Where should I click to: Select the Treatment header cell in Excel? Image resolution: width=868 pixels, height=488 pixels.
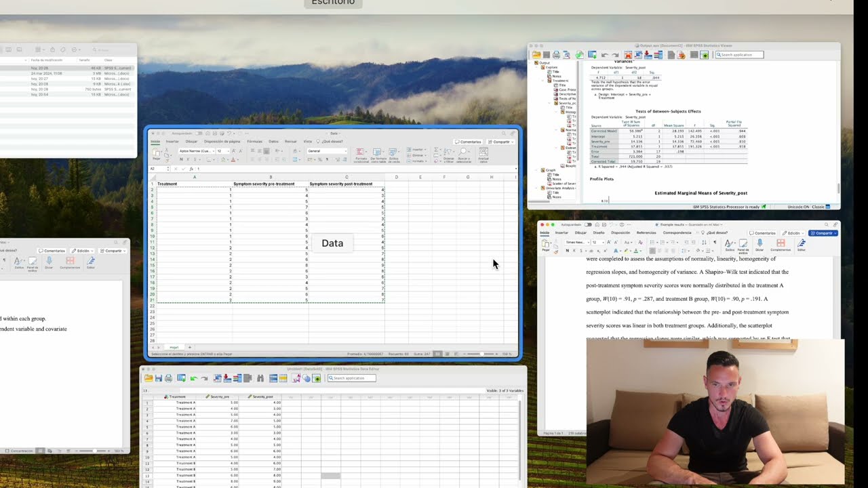pos(194,184)
